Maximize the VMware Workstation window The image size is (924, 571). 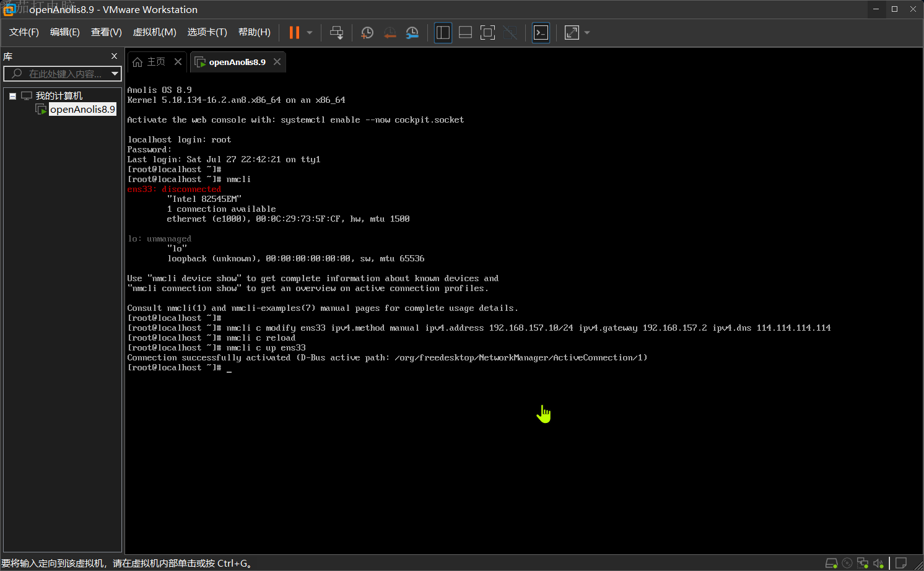pos(894,9)
